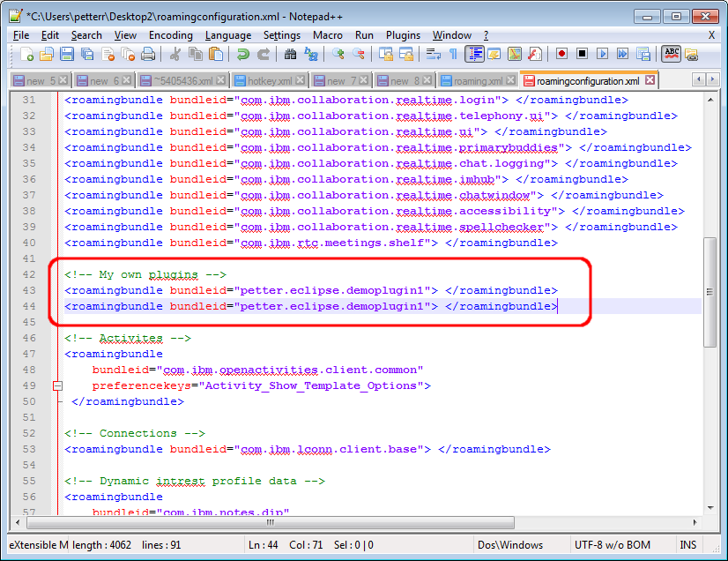Click the New file icon
The height and width of the screenshot is (561, 728).
[26, 55]
